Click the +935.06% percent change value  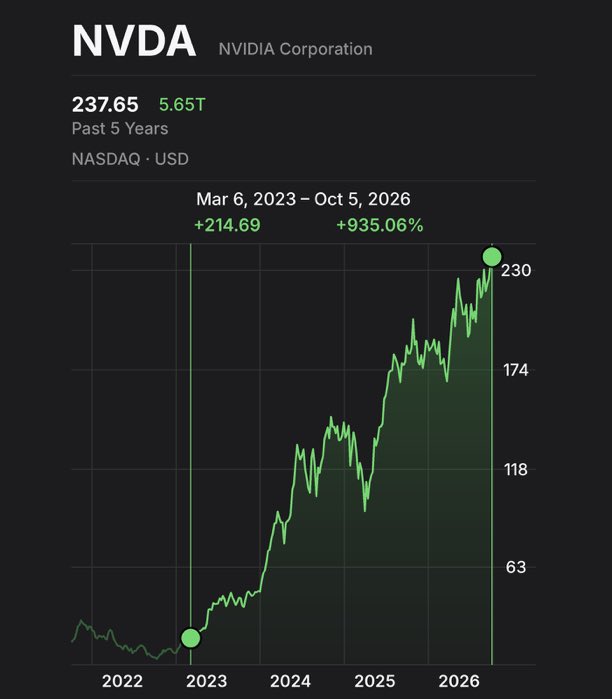(380, 225)
